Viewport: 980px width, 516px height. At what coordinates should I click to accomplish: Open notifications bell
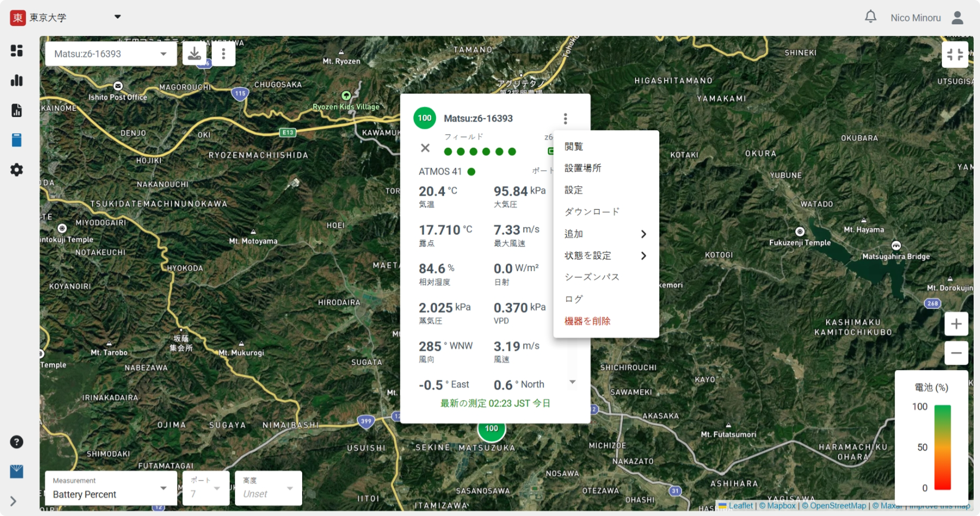[871, 17]
